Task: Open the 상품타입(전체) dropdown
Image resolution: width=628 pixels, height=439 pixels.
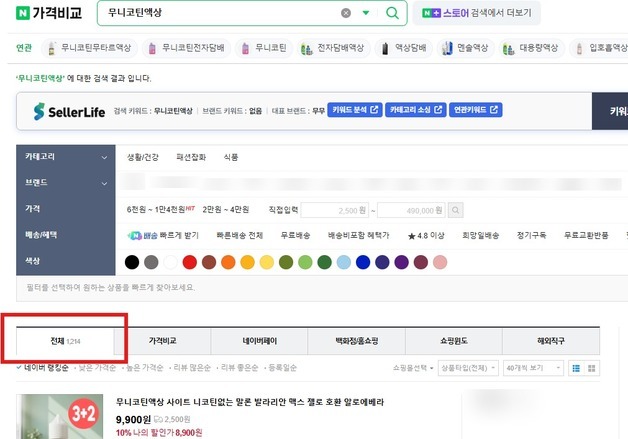Action: [x=468, y=368]
